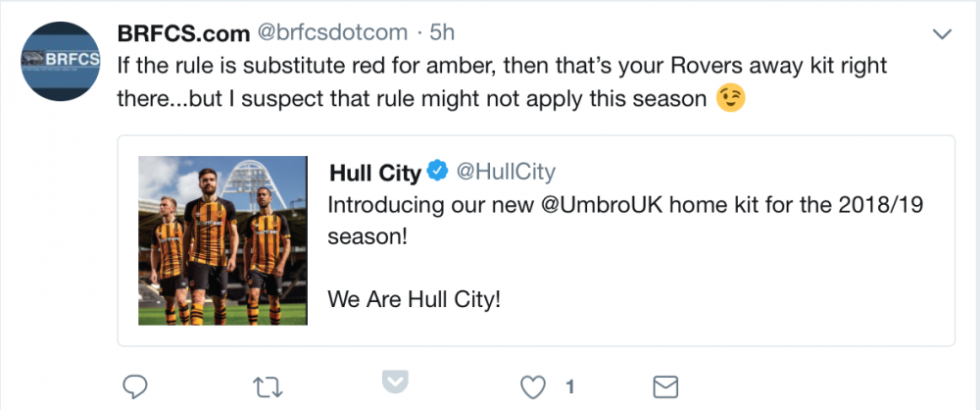Open the Hull City account name
The height and width of the screenshot is (410, 980).
tap(374, 174)
